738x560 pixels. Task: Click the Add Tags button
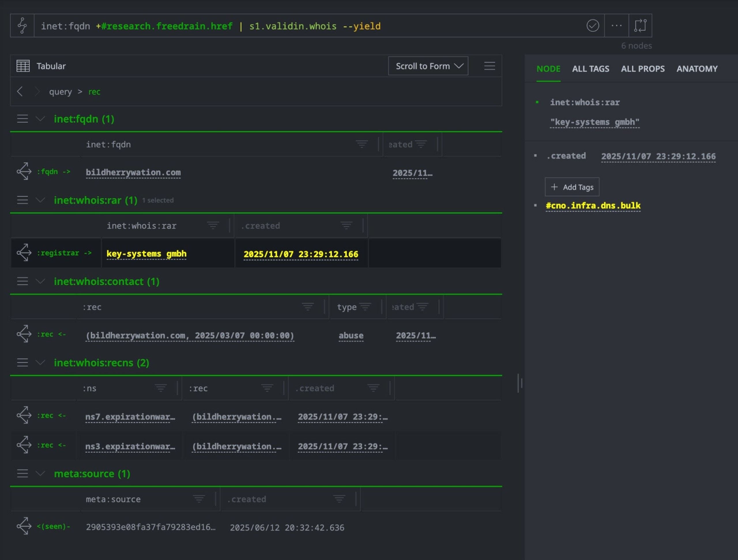point(572,187)
